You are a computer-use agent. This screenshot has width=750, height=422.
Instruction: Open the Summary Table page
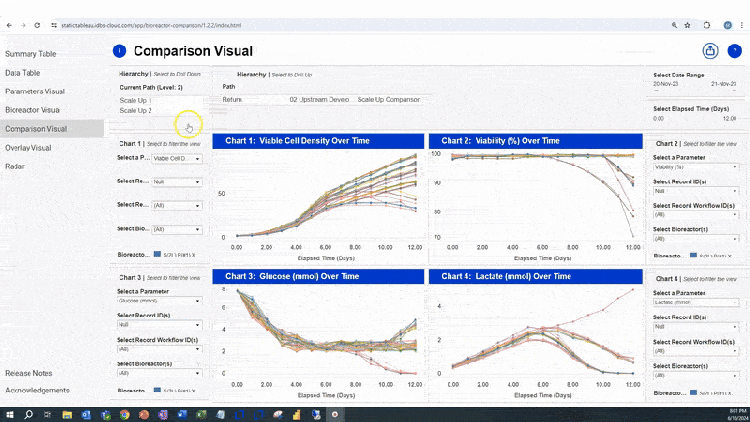[31, 54]
